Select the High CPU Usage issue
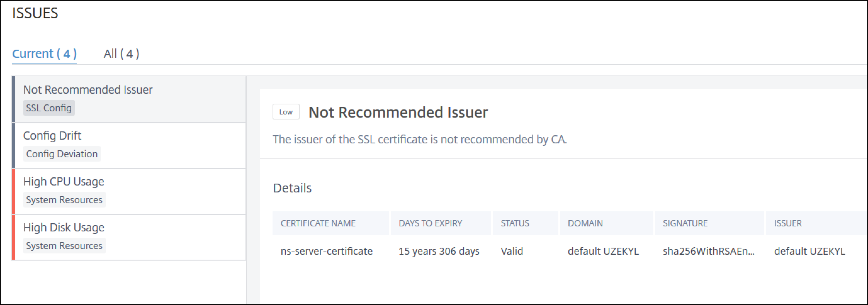Image resolution: width=868 pixels, height=305 pixels. [129, 191]
